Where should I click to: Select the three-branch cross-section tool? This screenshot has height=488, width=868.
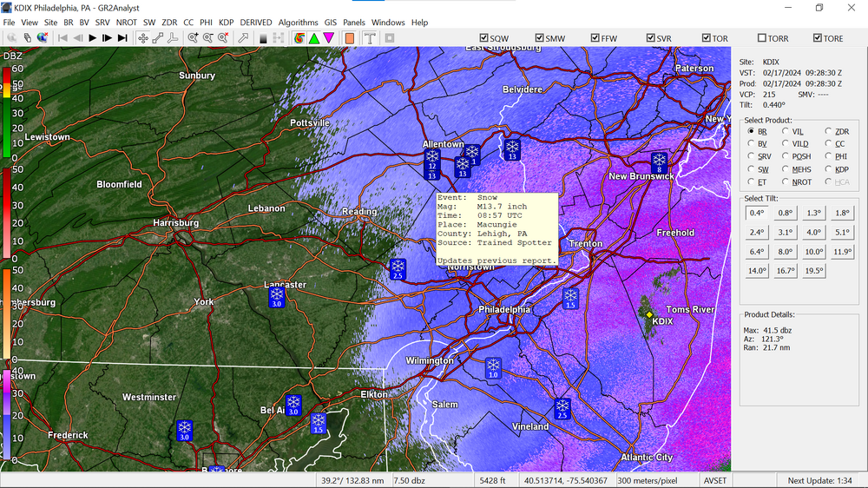tap(173, 37)
